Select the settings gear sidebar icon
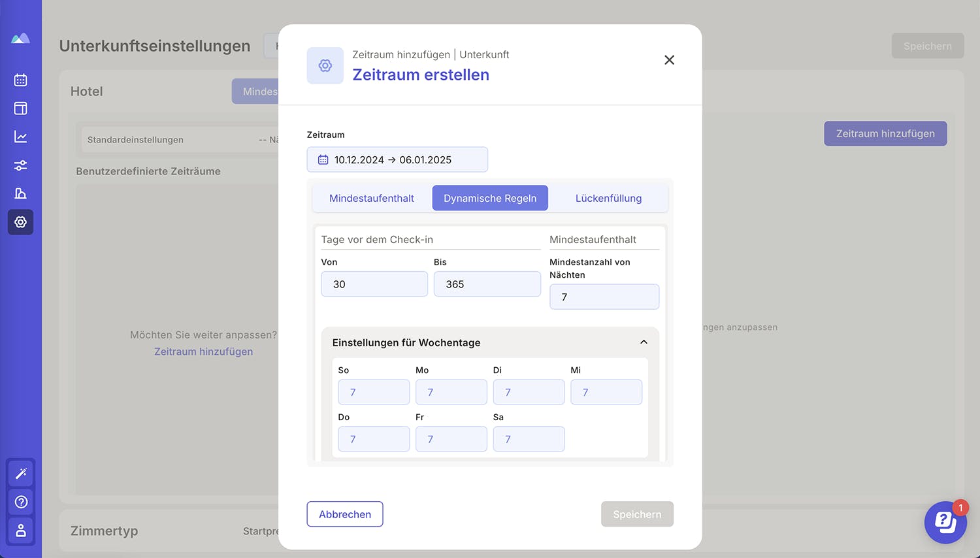 point(20,222)
